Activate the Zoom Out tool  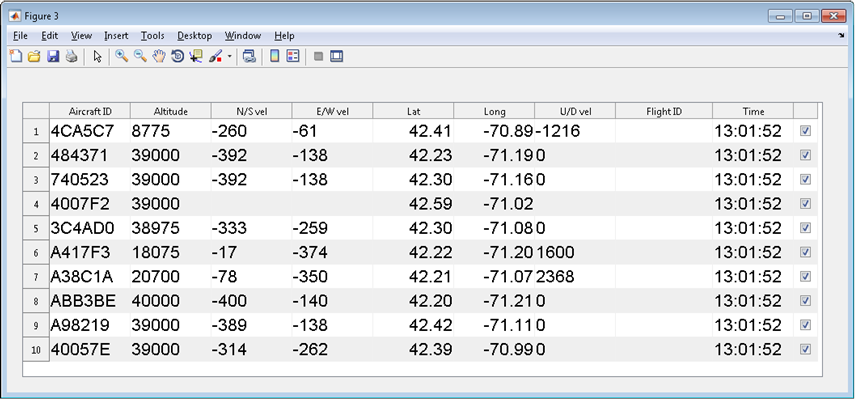140,56
